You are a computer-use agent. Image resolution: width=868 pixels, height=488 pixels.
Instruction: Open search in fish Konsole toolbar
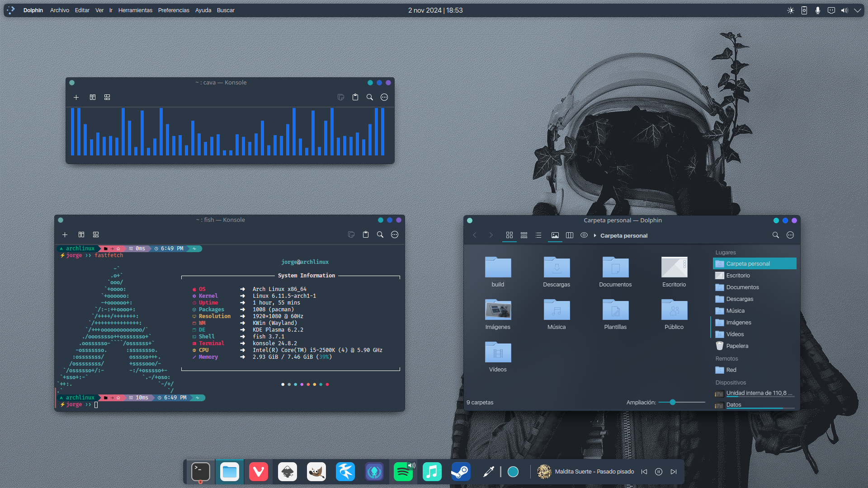click(380, 235)
